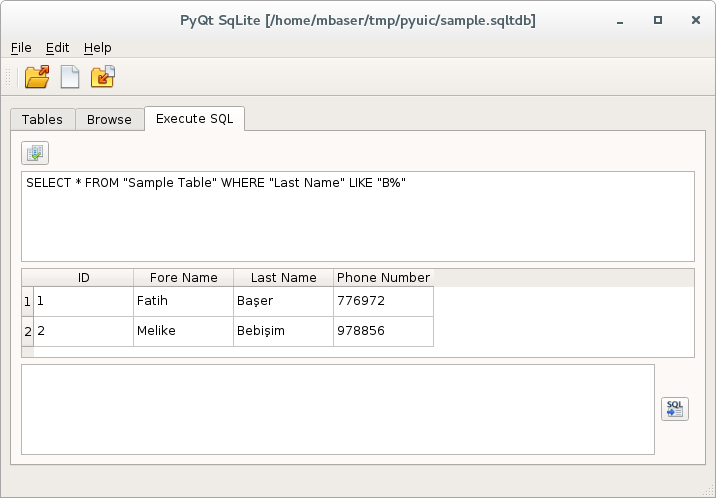716x498 pixels.
Task: Run the query with the execute icon button
Action: [35, 153]
